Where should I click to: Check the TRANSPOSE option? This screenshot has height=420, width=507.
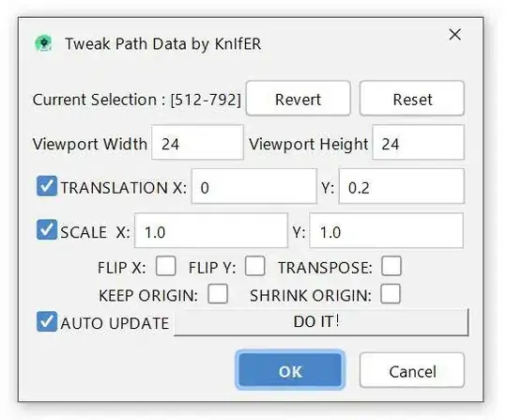[392, 266]
